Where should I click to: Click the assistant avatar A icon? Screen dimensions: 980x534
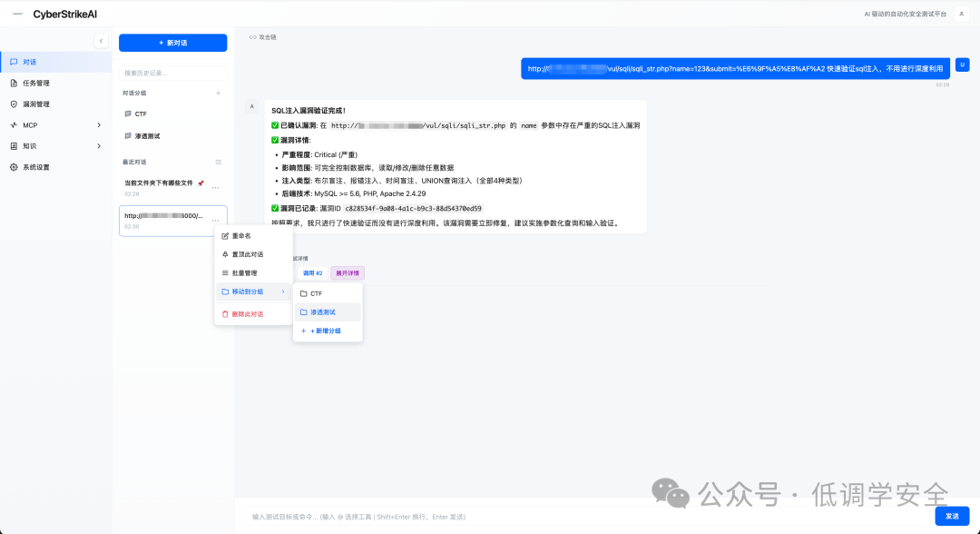click(252, 106)
